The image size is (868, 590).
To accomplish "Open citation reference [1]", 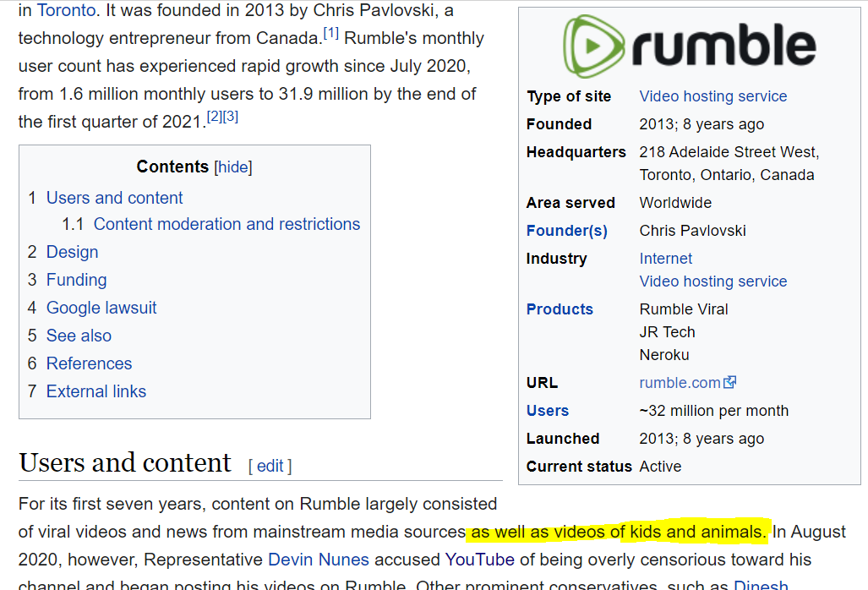I will coord(331,33).
